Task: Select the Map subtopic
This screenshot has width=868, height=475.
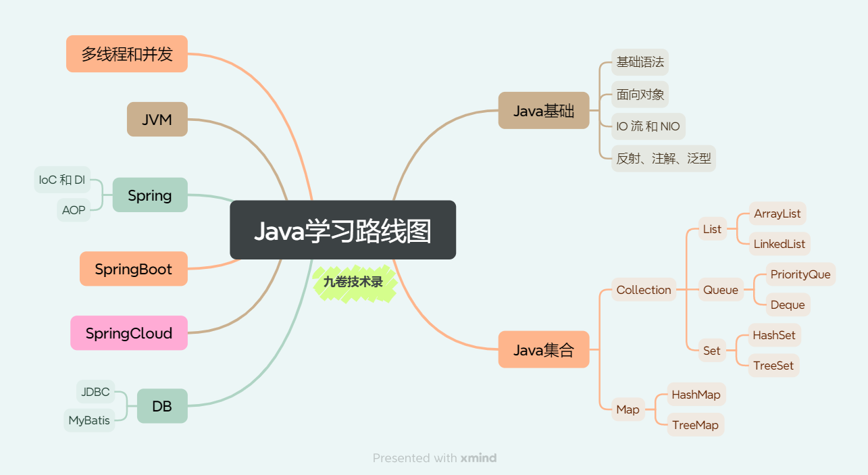Action: (x=628, y=409)
